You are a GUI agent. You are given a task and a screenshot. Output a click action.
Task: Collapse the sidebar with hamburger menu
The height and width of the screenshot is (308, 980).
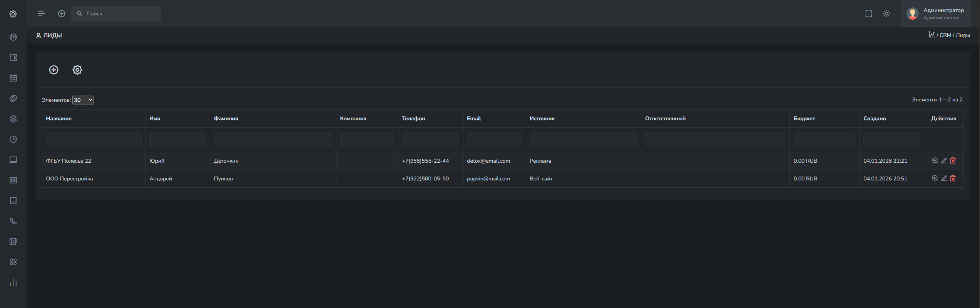click(42, 14)
